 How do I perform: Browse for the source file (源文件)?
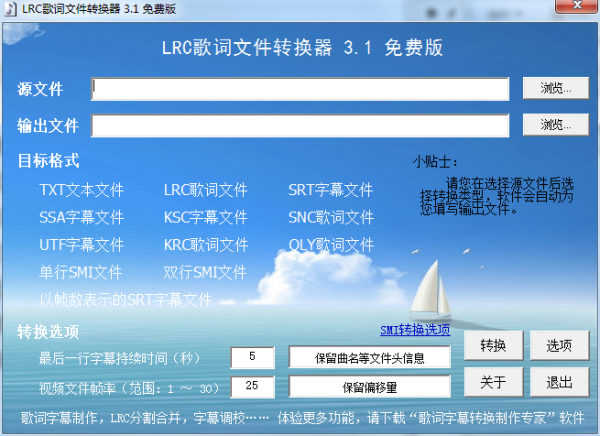556,88
